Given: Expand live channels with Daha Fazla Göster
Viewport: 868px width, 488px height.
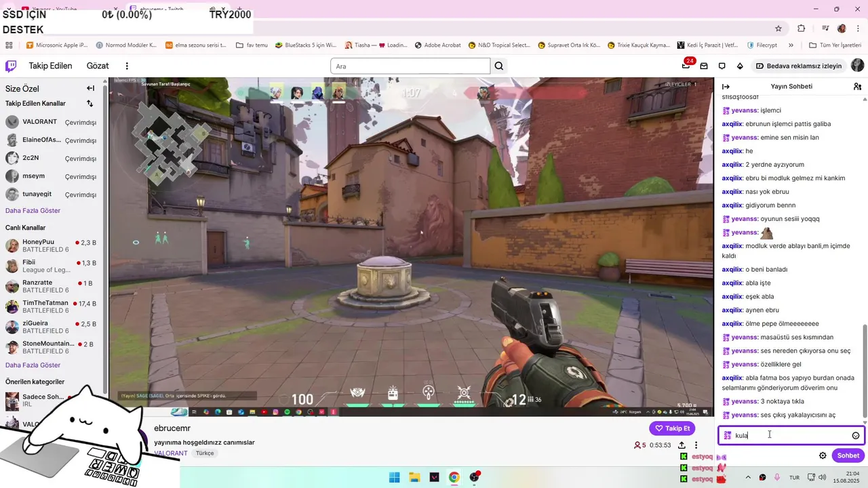Looking at the screenshot, I should point(33,365).
